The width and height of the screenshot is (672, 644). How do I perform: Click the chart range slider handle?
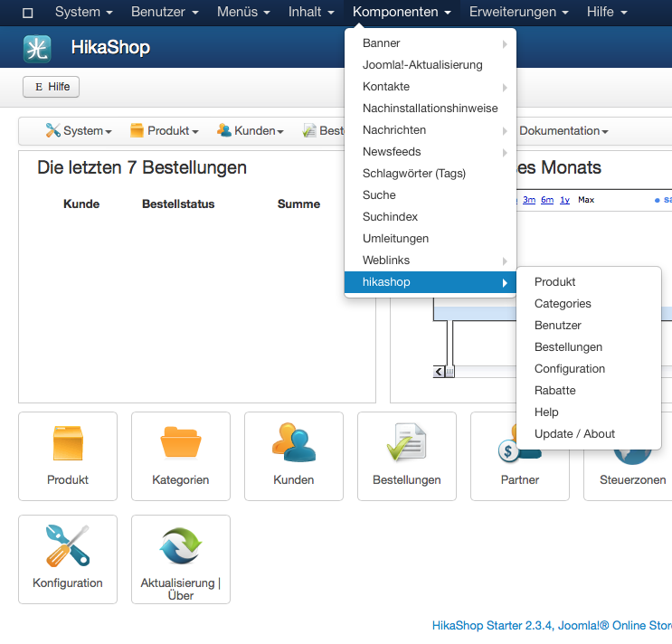(x=450, y=372)
